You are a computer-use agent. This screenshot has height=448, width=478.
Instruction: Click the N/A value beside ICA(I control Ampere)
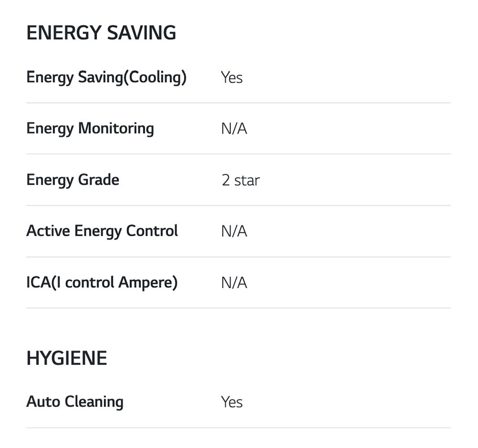pos(234,283)
